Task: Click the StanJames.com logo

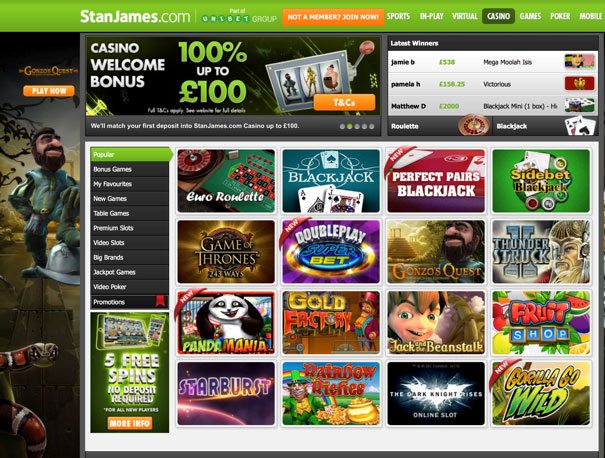Action: click(135, 17)
